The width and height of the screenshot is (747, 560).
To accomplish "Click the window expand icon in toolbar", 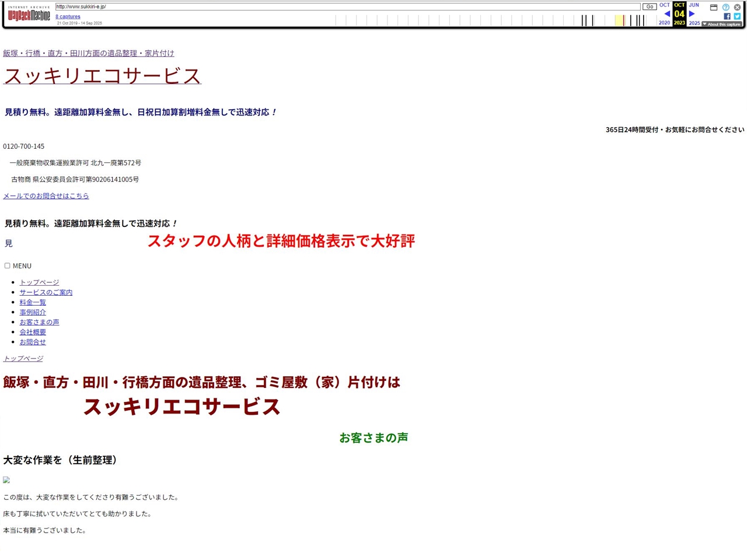I will pos(714,7).
